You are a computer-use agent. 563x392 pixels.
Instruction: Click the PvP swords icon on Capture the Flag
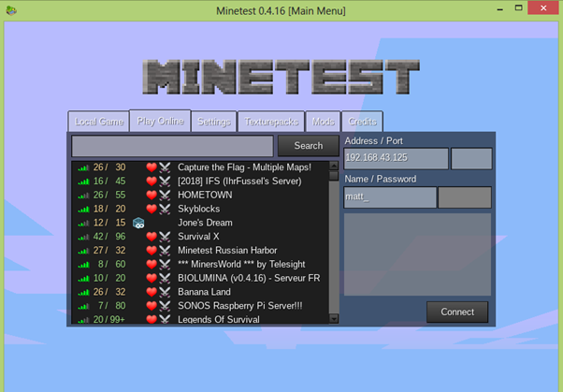[165, 167]
